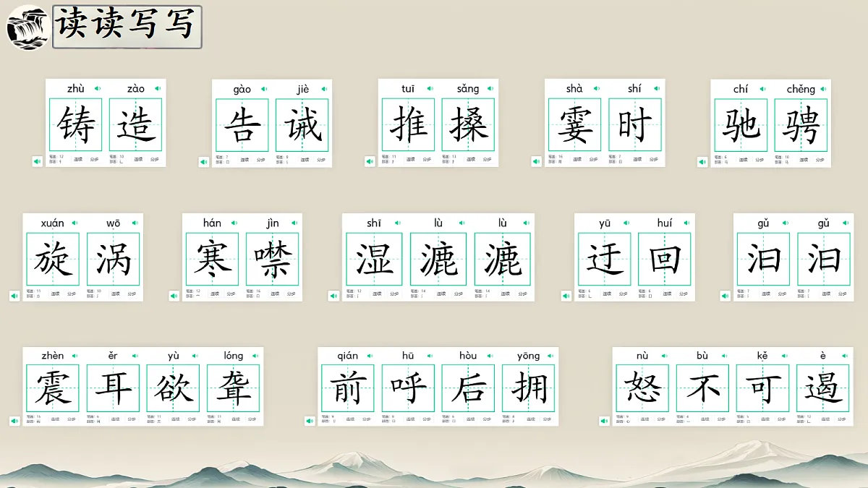The height and width of the screenshot is (488, 868).
Task: Play pronunciation of xuán pinyin
Action: pyautogui.click(x=75, y=223)
